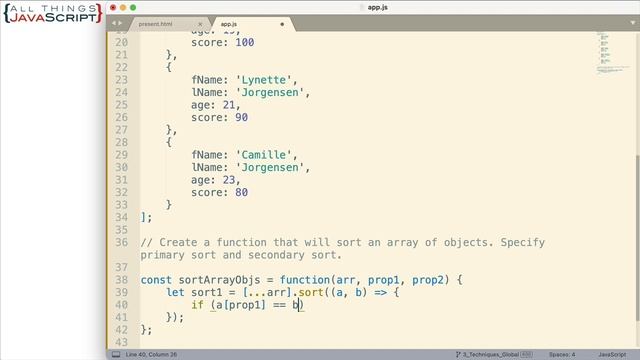
Task: Maximize window with green button
Action: pos(133,7)
